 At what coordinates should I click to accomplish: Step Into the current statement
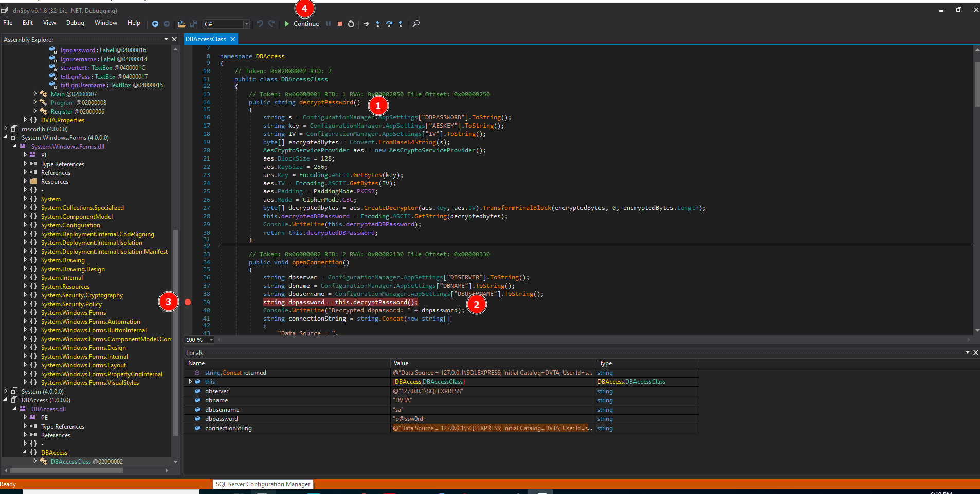tap(378, 24)
